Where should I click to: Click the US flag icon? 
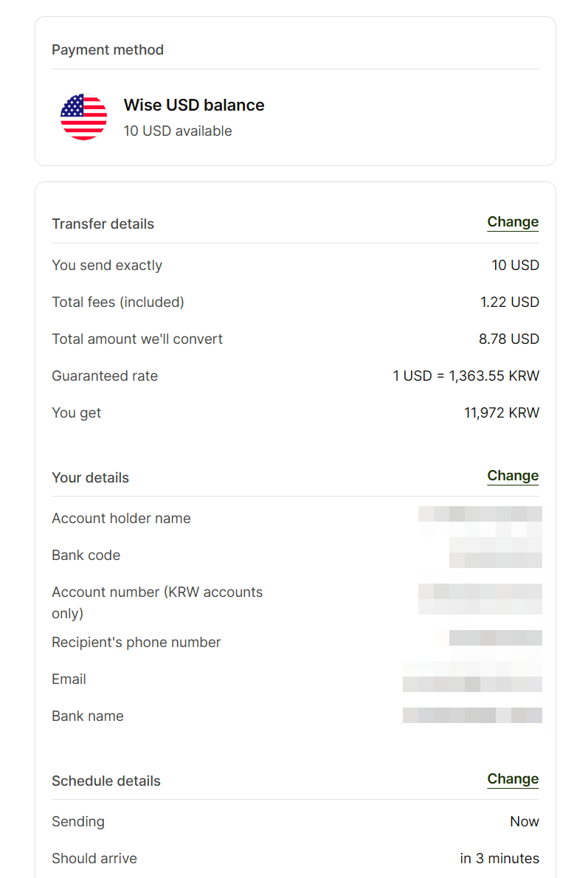pos(83,117)
